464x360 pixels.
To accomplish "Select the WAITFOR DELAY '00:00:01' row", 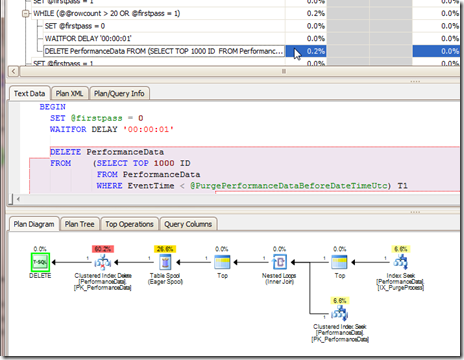I will (88, 39).
